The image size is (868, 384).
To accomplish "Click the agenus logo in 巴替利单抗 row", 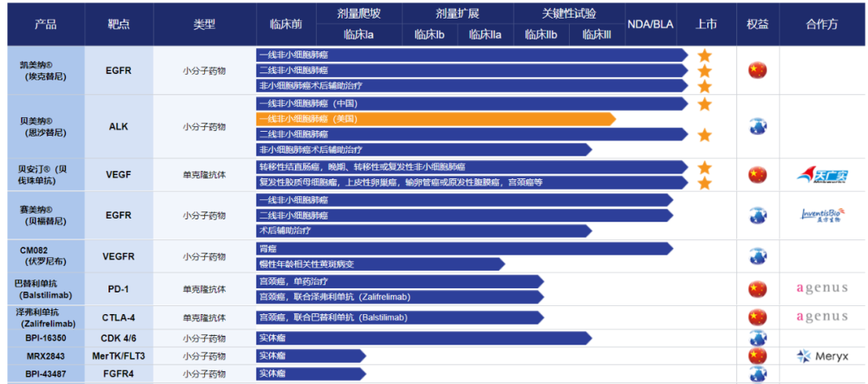I will pyautogui.click(x=821, y=288).
